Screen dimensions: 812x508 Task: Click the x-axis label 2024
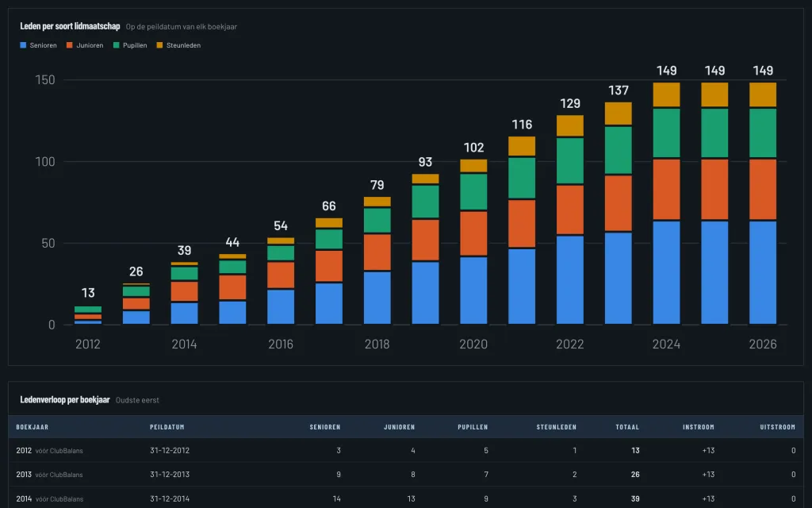(666, 344)
